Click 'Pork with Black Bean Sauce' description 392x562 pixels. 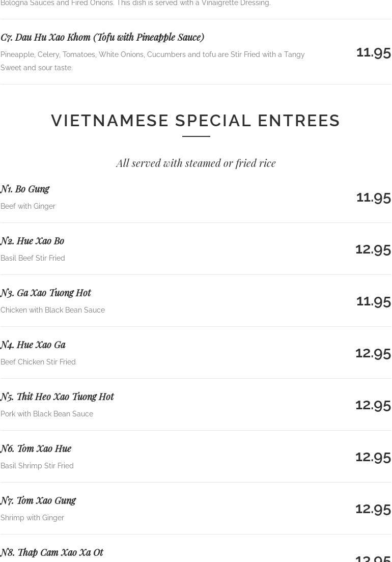[x=47, y=414]
